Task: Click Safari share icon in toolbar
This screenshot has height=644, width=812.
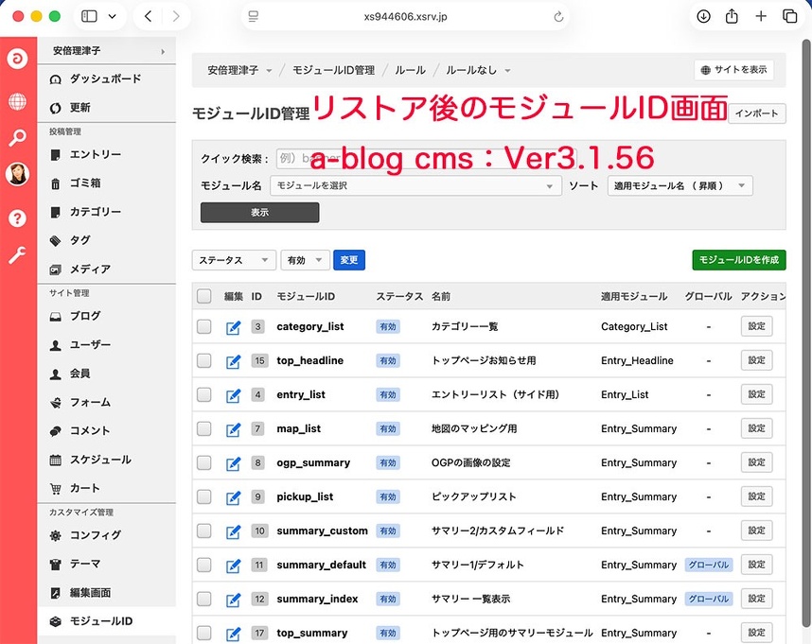Action: (x=732, y=16)
